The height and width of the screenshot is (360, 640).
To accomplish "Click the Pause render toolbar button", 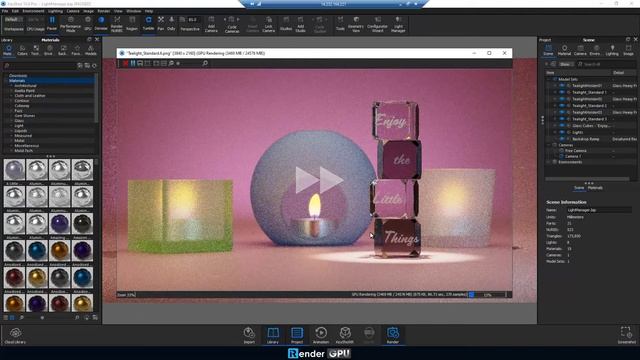I will coord(52,23).
